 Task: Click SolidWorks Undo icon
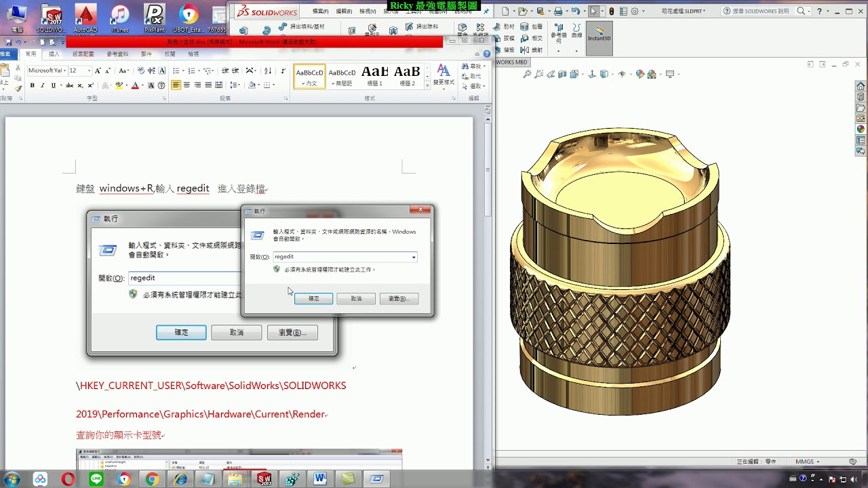pyautogui.click(x=576, y=12)
